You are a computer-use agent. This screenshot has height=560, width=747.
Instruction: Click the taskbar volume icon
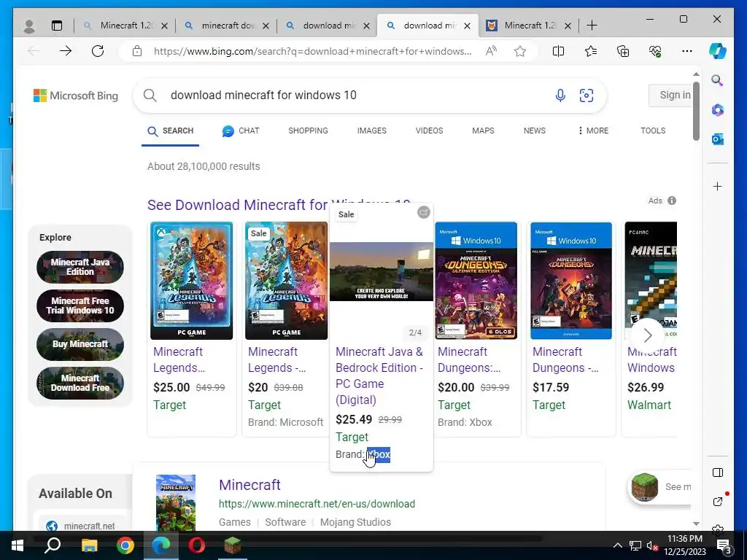click(652, 545)
